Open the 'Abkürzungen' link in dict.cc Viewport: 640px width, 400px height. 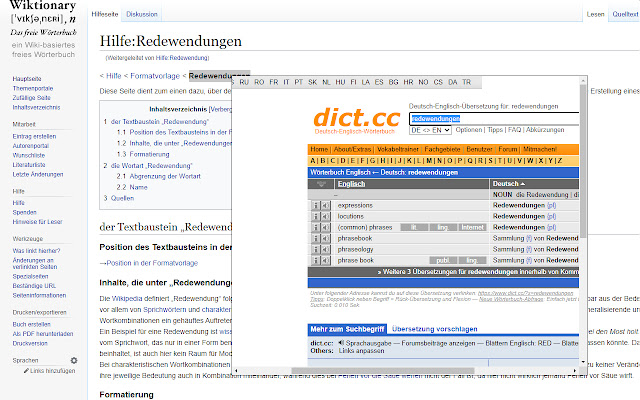point(545,130)
